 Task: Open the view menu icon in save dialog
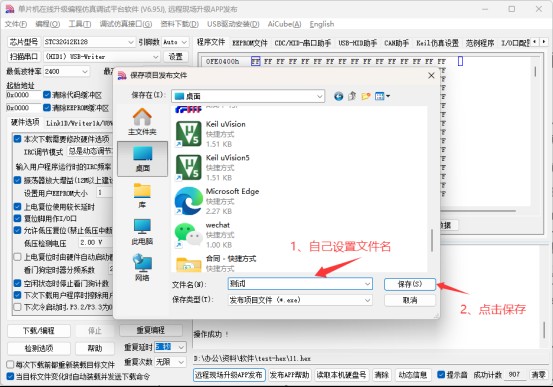click(x=382, y=96)
